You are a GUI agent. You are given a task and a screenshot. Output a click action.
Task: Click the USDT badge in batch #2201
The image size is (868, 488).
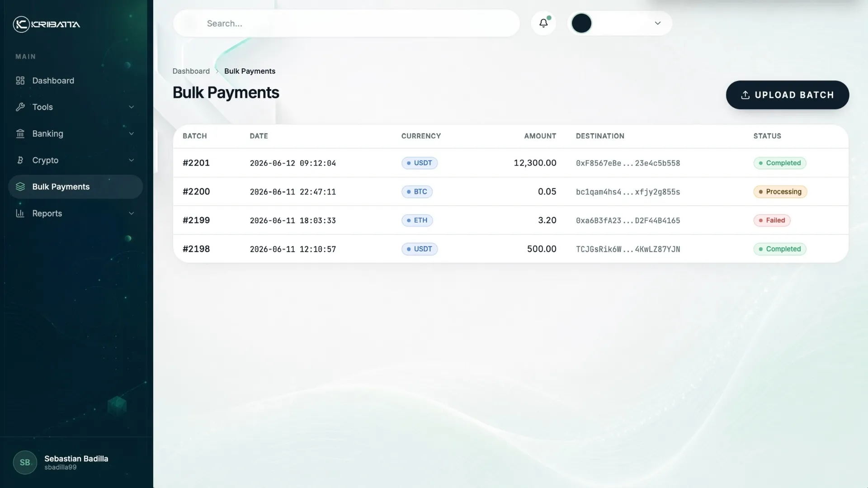[420, 163]
